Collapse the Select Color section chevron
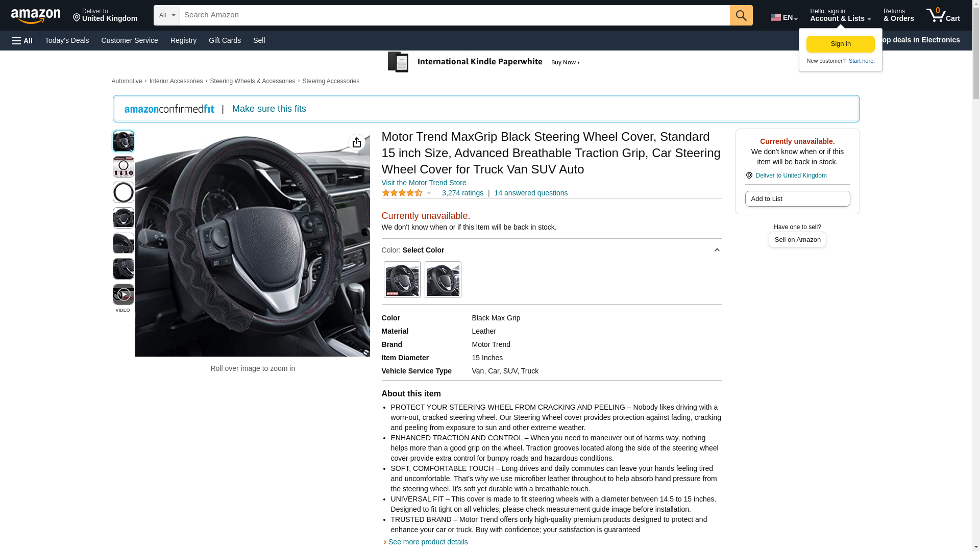 click(717, 250)
